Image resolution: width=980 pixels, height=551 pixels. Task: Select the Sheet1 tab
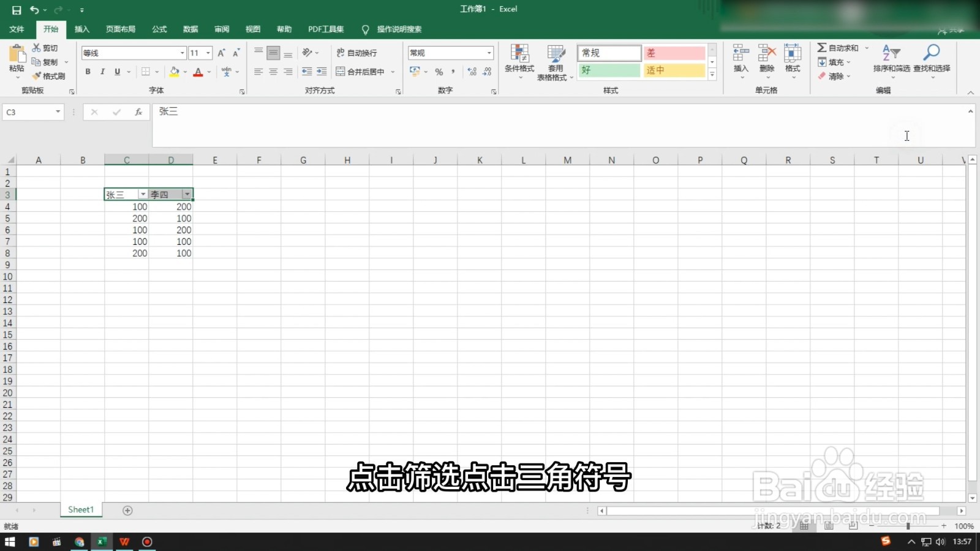(81, 510)
